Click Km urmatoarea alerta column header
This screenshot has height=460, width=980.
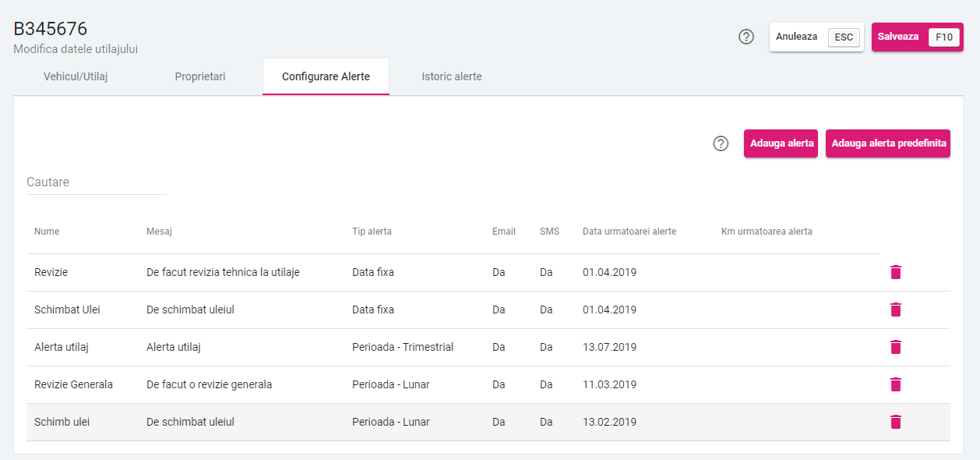click(767, 232)
